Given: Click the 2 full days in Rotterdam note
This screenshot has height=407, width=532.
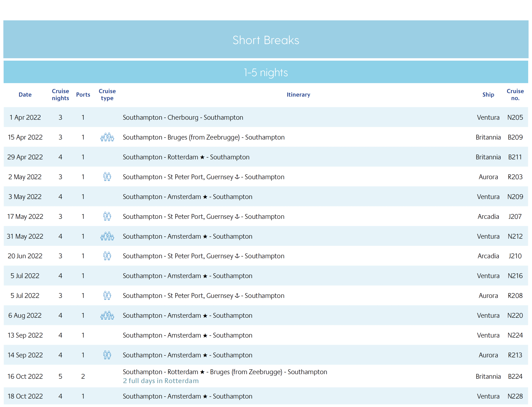Looking at the screenshot, I should [161, 381].
